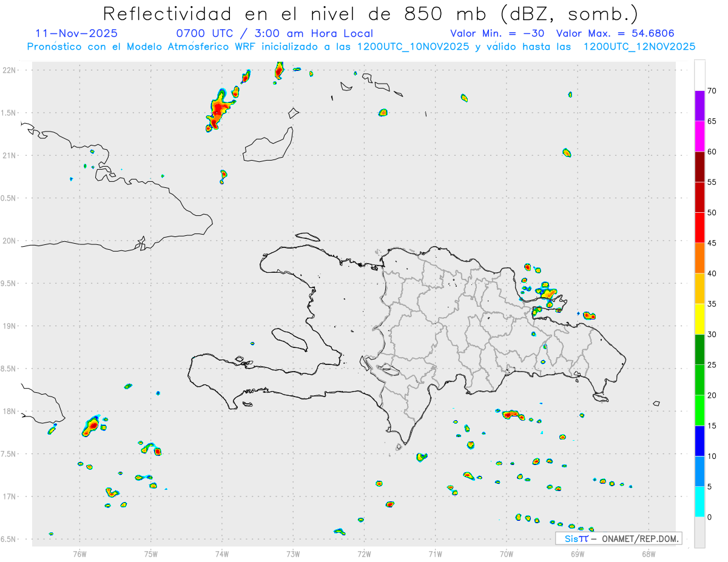
Task: Pick the dark green 25–30 dBZ segment
Action: tap(699, 350)
